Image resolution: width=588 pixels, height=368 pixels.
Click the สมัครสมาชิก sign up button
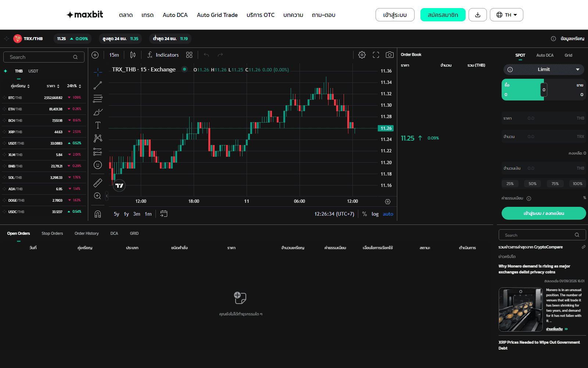443,15
